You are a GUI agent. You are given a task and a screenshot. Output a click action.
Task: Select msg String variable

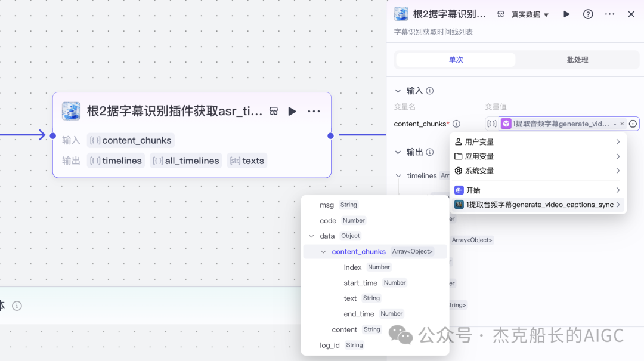[x=375, y=205]
